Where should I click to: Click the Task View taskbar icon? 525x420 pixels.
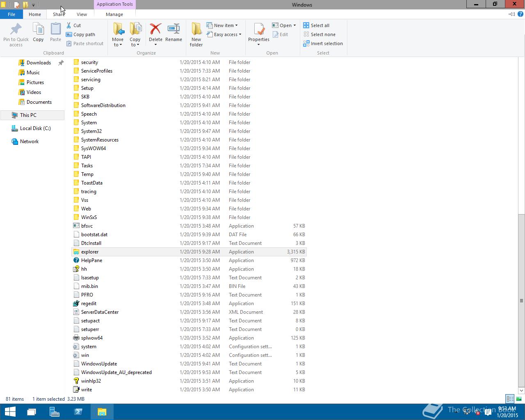click(32, 411)
